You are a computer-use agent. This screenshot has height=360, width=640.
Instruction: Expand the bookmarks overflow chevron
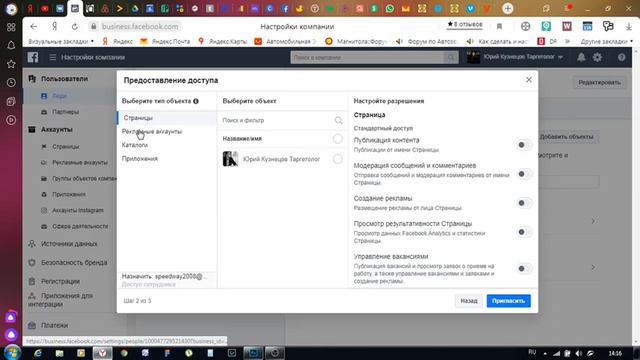[x=567, y=41]
